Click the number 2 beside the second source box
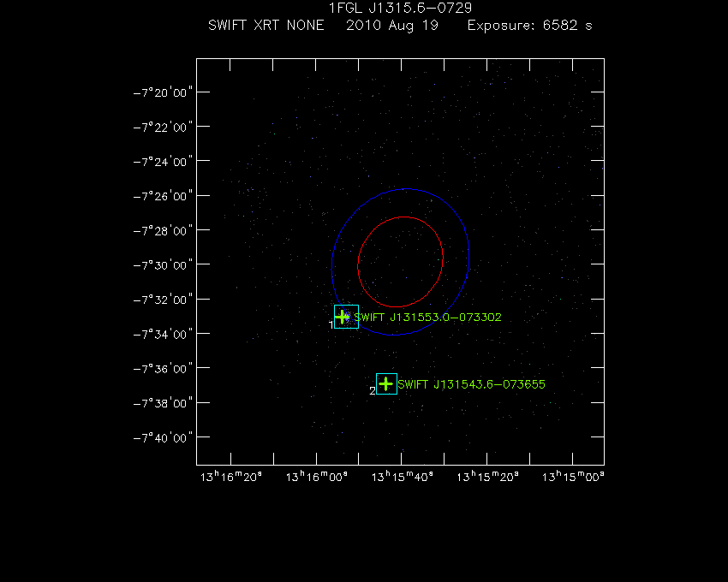728x582 pixels. coord(373,391)
